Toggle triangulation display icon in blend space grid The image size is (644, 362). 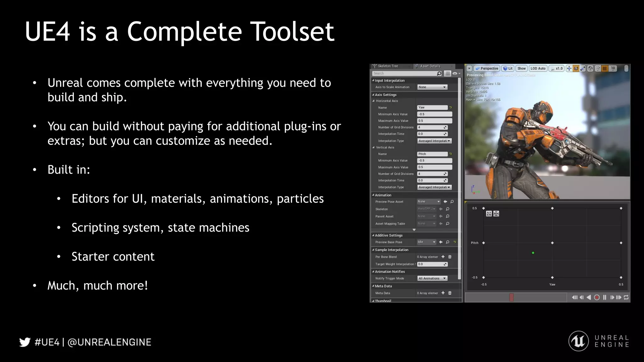coord(489,214)
